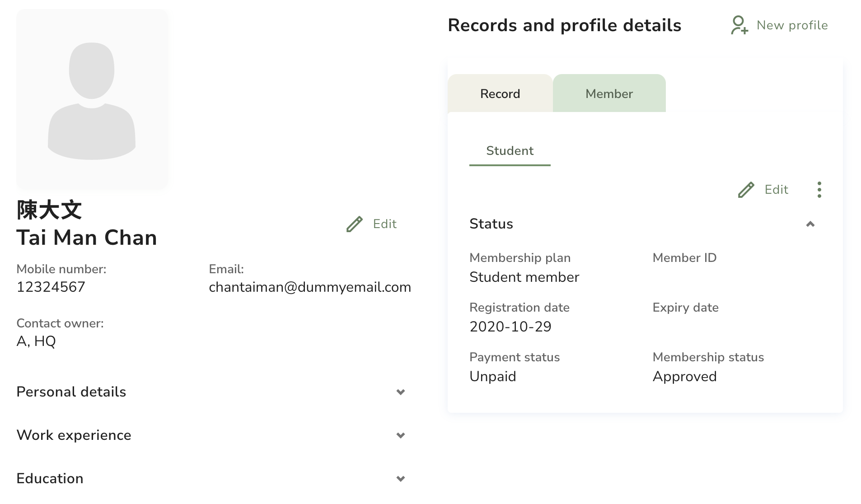
Task: Expand the Work experience section
Action: pos(401,435)
